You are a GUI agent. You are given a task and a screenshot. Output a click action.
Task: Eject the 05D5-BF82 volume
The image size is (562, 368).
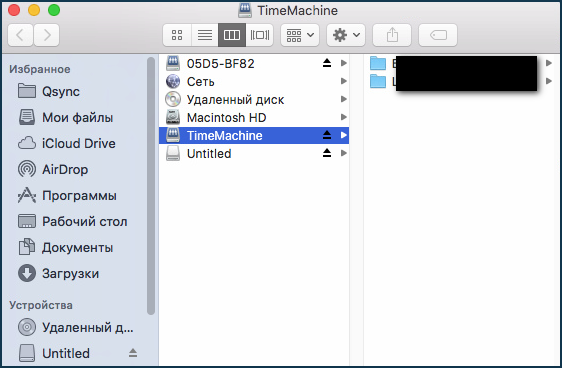click(x=327, y=63)
